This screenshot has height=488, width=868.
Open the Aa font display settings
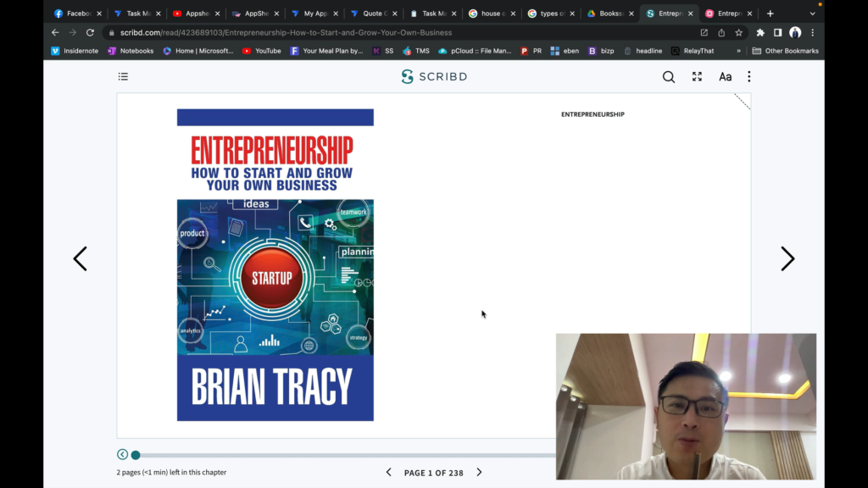[x=726, y=77]
